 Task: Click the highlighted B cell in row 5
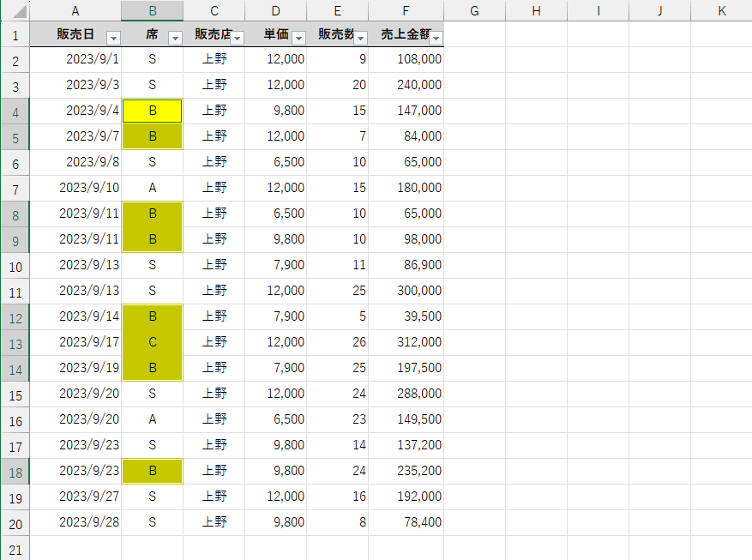point(152,136)
